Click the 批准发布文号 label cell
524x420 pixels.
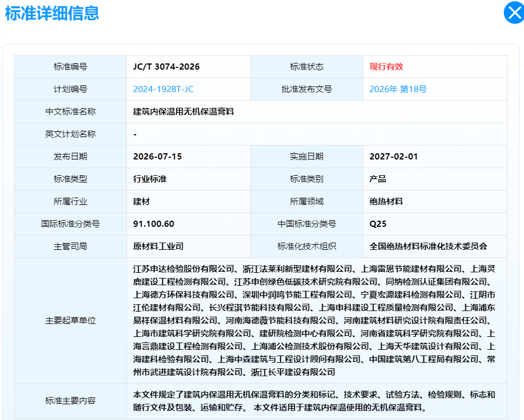(x=307, y=89)
